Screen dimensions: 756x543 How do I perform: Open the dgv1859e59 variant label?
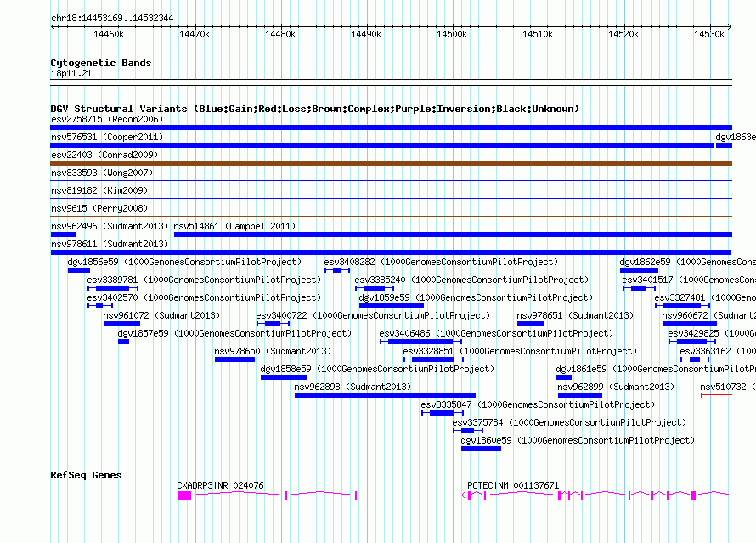476,297
